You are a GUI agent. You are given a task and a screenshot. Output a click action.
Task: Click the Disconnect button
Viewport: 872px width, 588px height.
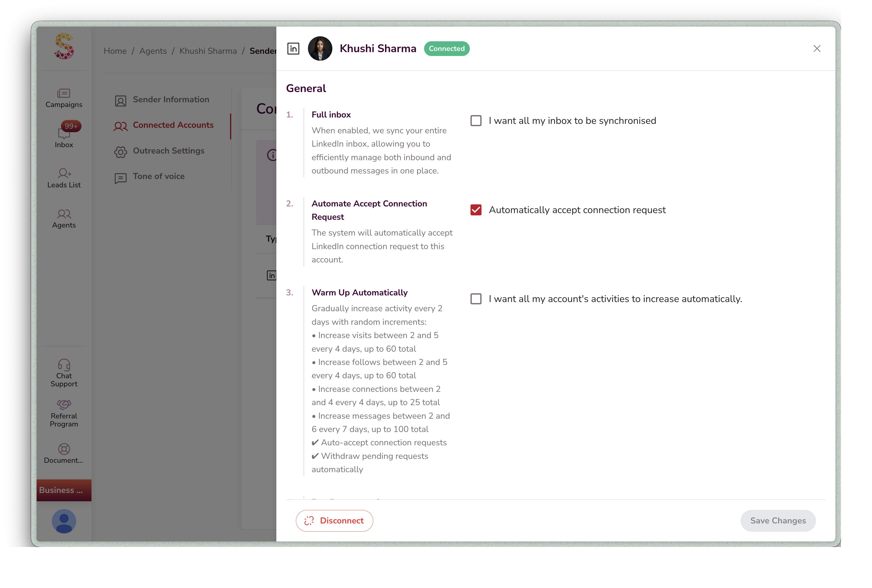334,520
